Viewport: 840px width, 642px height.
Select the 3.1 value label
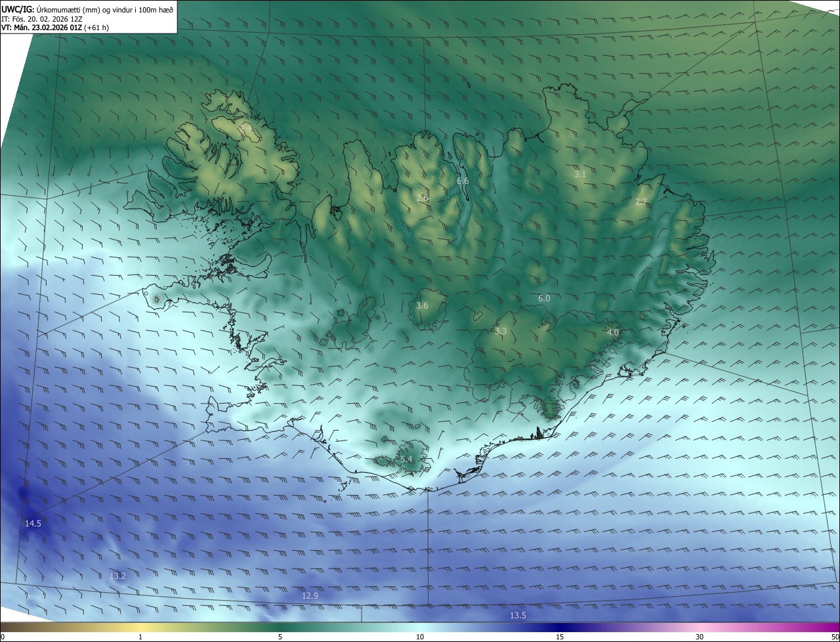point(579,174)
